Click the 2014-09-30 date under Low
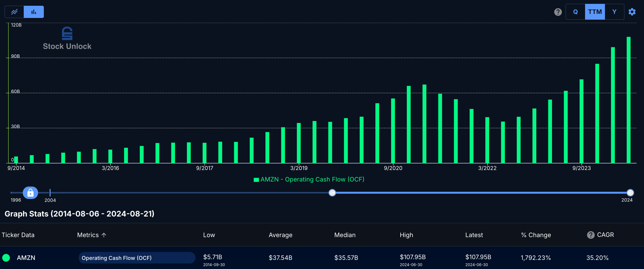The height and width of the screenshot is (269, 644). point(214,265)
